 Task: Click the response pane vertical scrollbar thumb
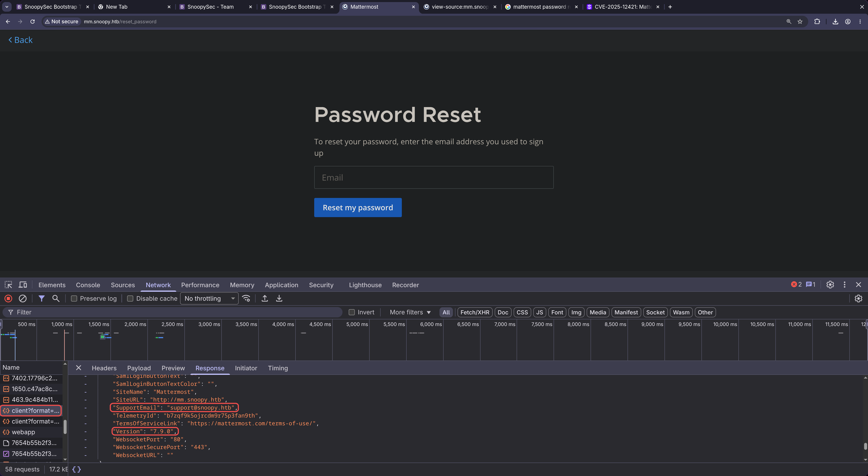pyautogui.click(x=865, y=446)
